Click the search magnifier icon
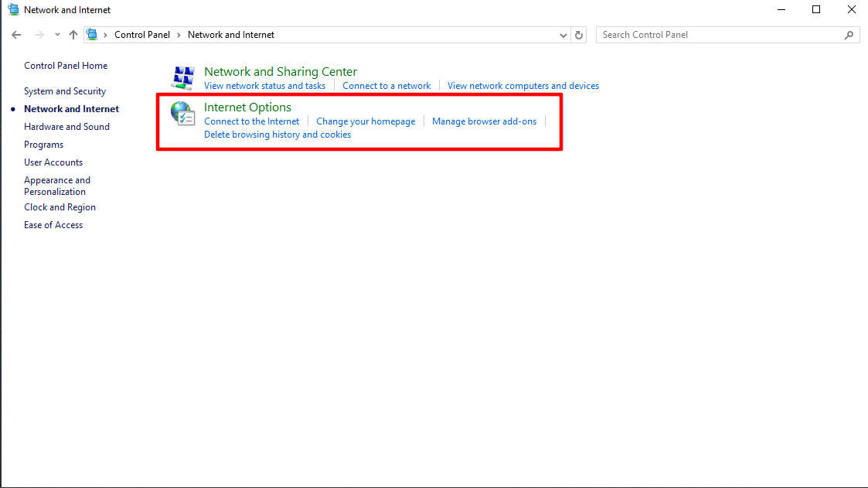This screenshot has width=868, height=488. [x=849, y=35]
